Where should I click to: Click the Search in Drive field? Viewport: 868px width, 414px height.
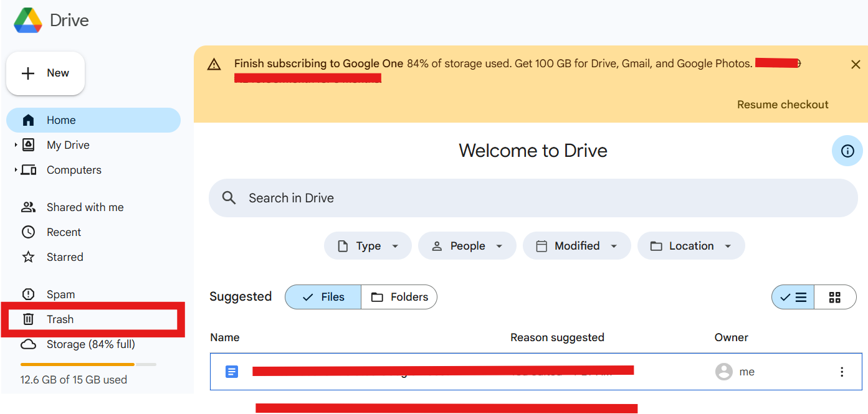[x=533, y=198]
